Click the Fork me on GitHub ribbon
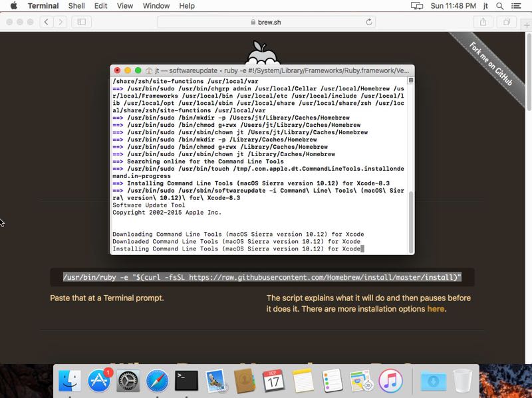Screen dimensions: 532x398 coord(491,64)
